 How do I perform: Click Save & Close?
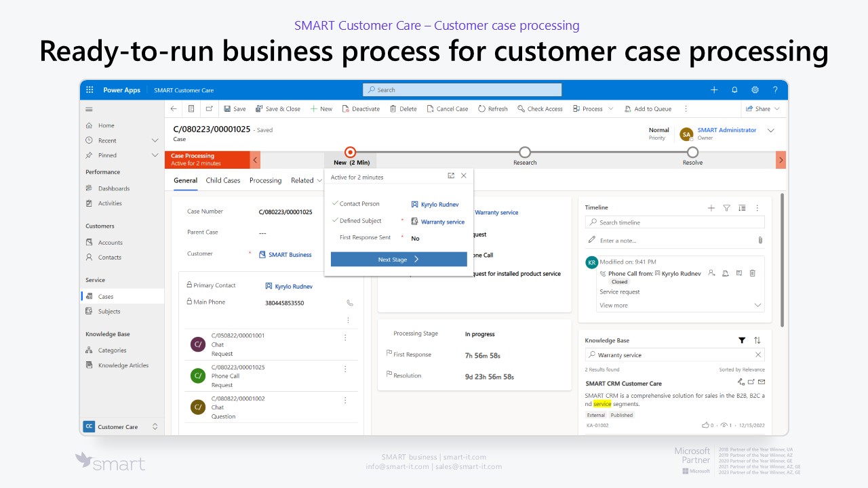277,108
